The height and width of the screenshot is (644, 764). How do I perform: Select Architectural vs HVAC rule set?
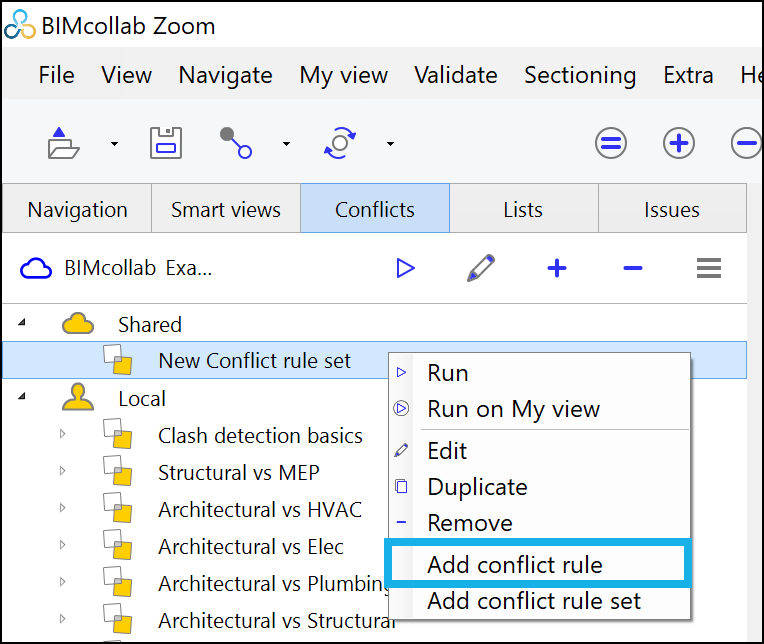260,510
